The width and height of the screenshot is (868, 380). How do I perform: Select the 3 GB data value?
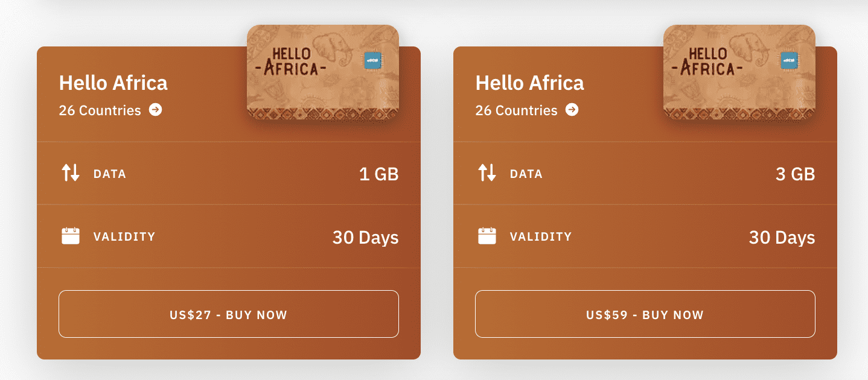coord(795,174)
